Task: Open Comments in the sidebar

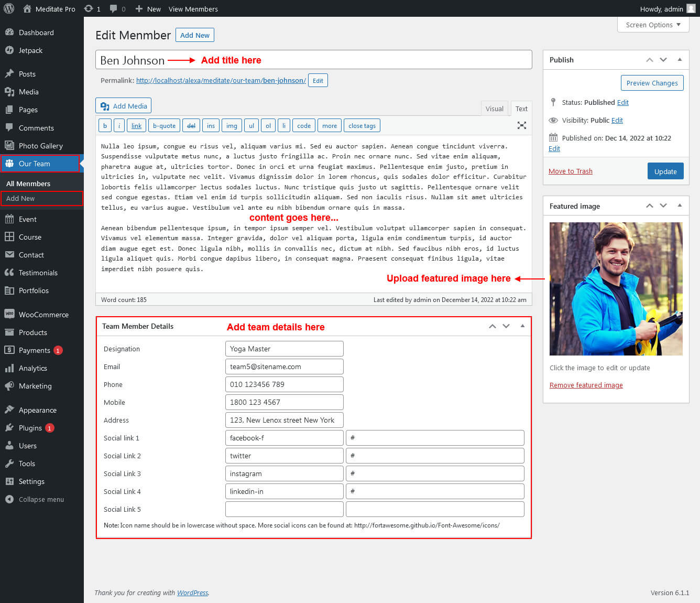Action: coord(42,128)
